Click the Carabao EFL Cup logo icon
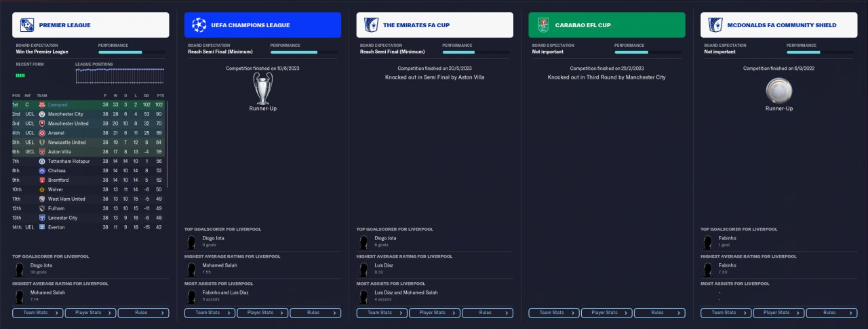 544,25
